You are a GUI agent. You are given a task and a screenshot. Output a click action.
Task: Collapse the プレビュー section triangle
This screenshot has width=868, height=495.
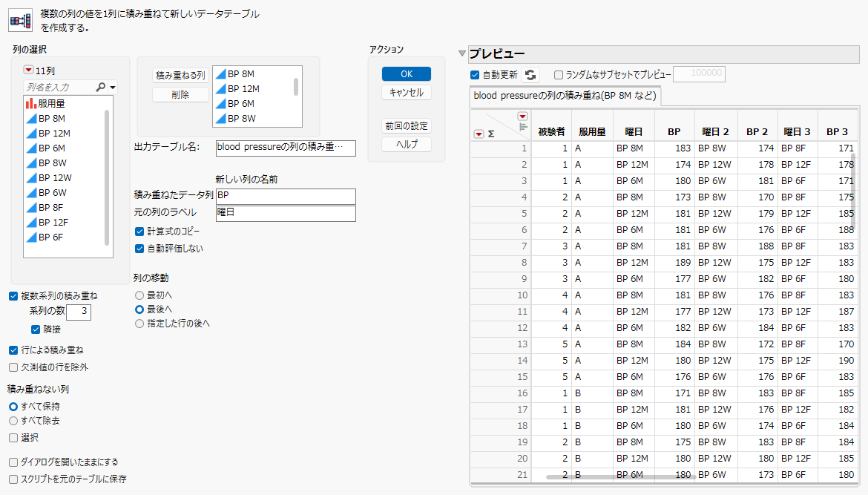tap(462, 53)
